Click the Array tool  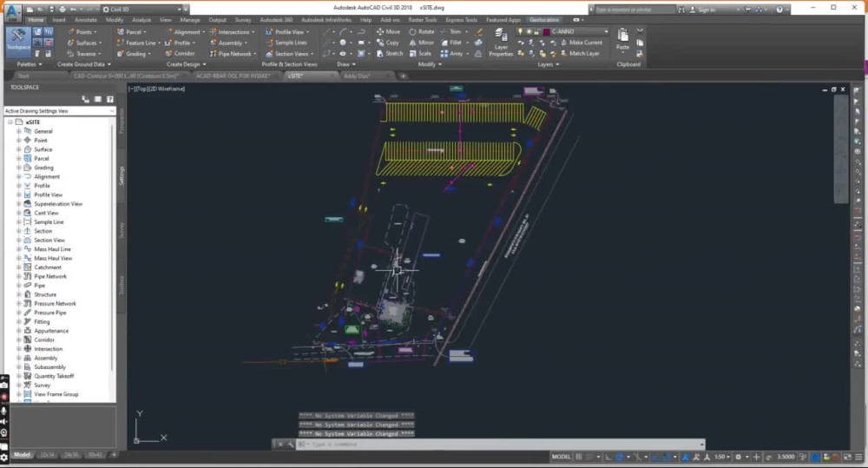tap(451, 54)
